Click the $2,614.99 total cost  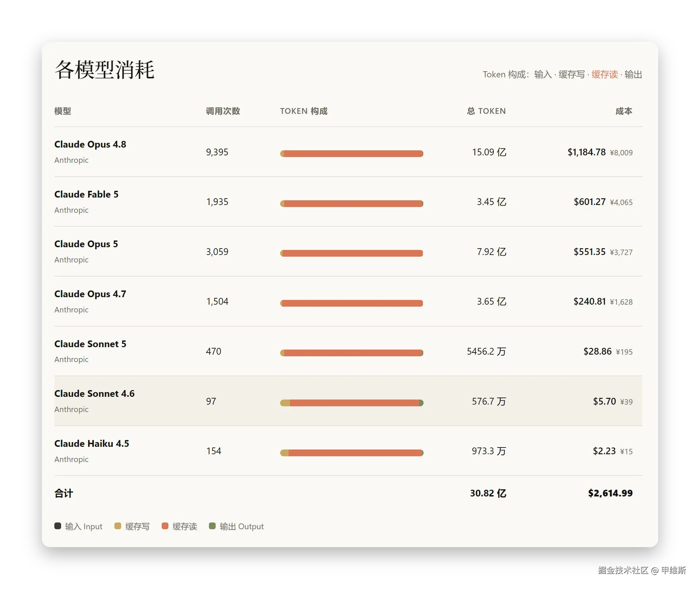click(610, 493)
